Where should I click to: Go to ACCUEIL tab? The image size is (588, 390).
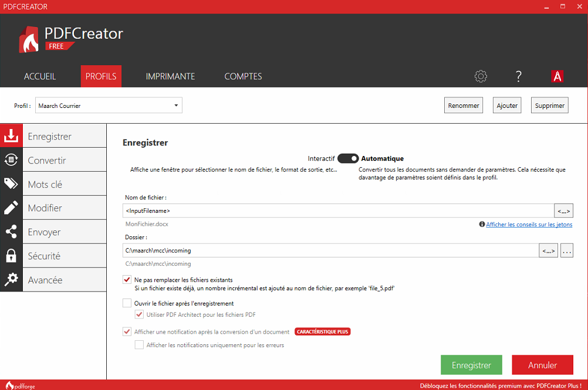[40, 76]
